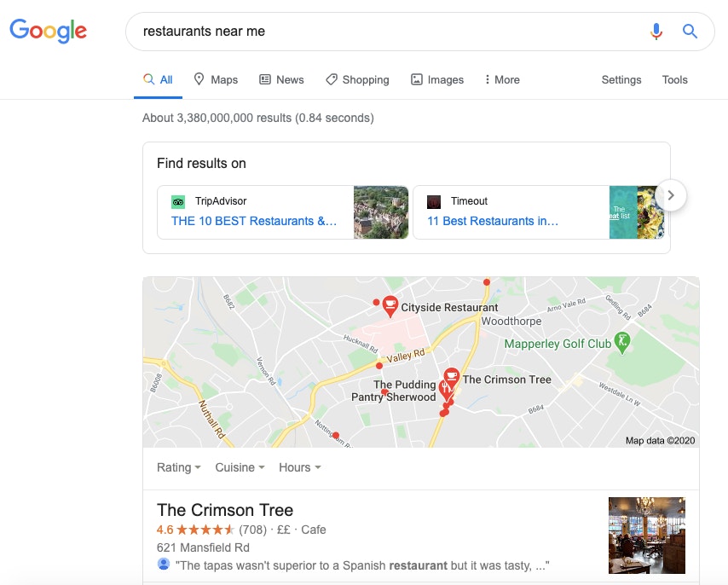728x585 pixels.
Task: Click The Crimson Tree photo thumbnail
Action: 646,536
